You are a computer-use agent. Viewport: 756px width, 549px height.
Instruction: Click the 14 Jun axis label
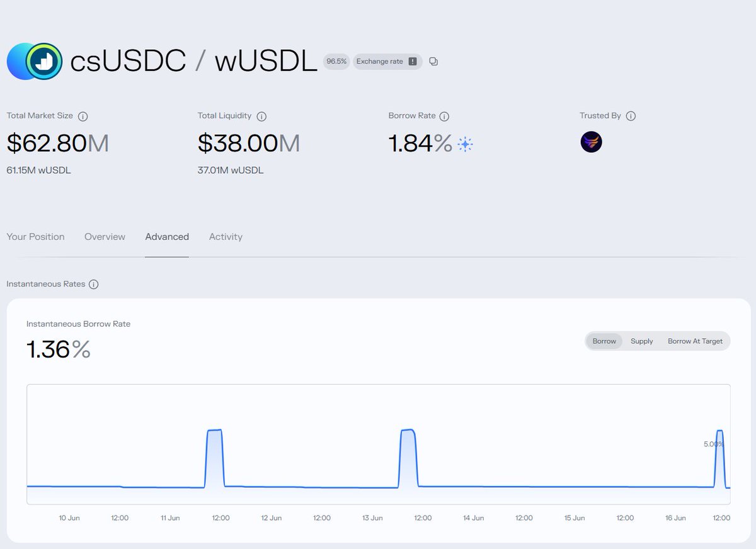point(474,518)
